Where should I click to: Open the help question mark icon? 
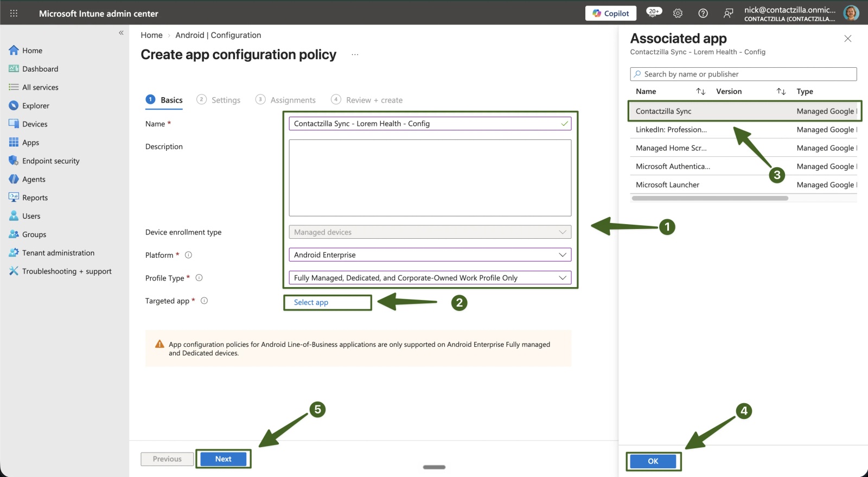703,13
